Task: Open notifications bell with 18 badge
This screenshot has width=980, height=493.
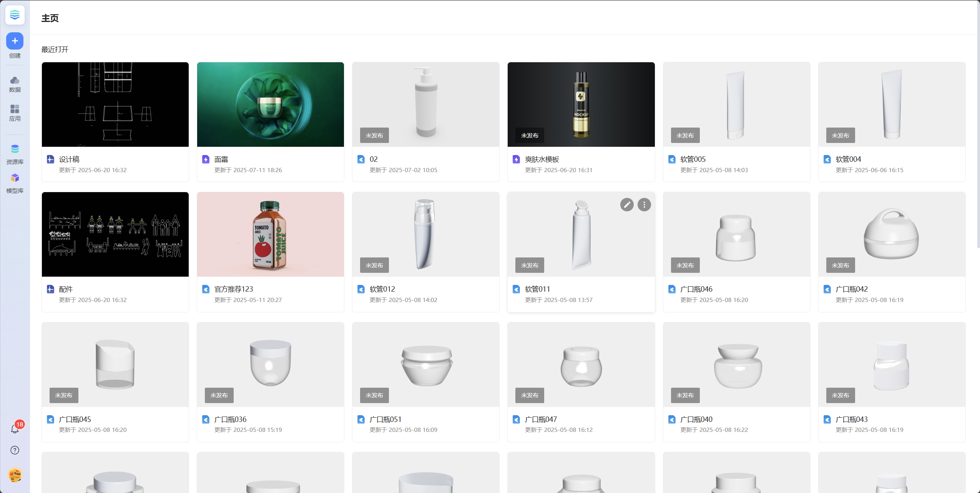Action: [15, 428]
